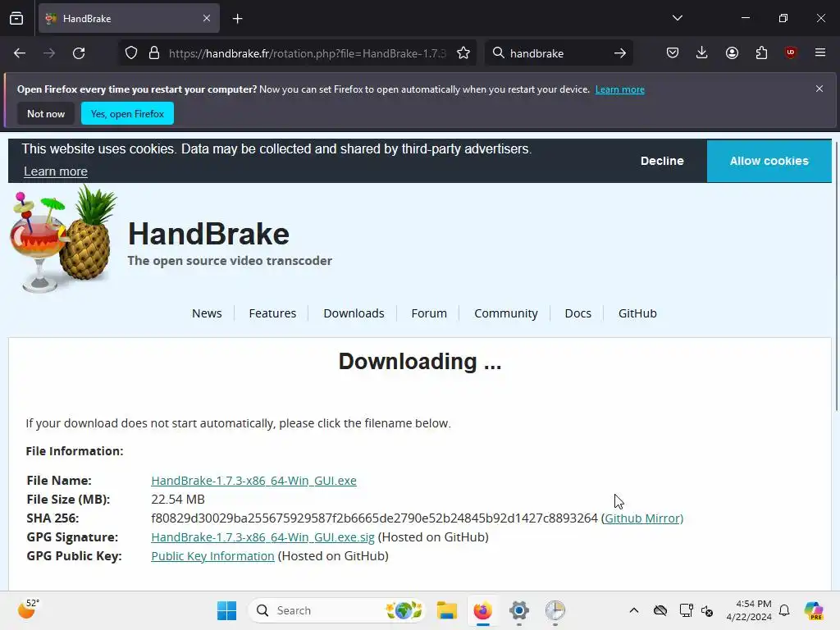
Task: Open the notifications bell icon
Action: pos(784,610)
